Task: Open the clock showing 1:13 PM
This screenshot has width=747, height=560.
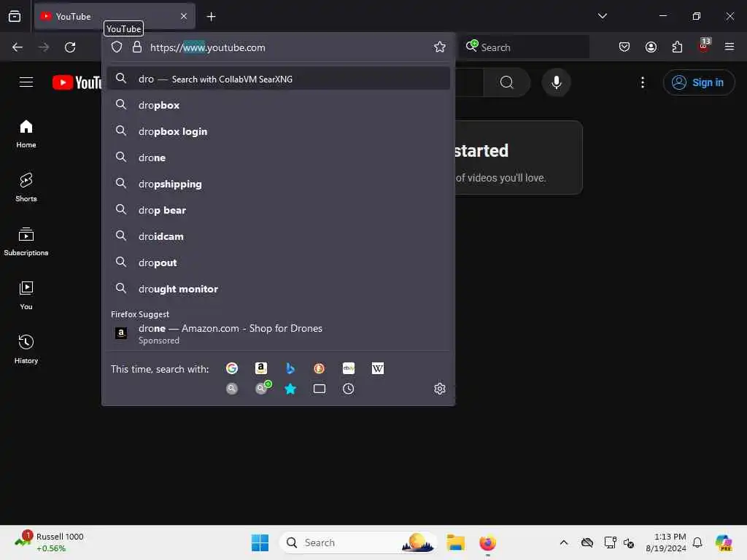Action: pyautogui.click(x=665, y=542)
